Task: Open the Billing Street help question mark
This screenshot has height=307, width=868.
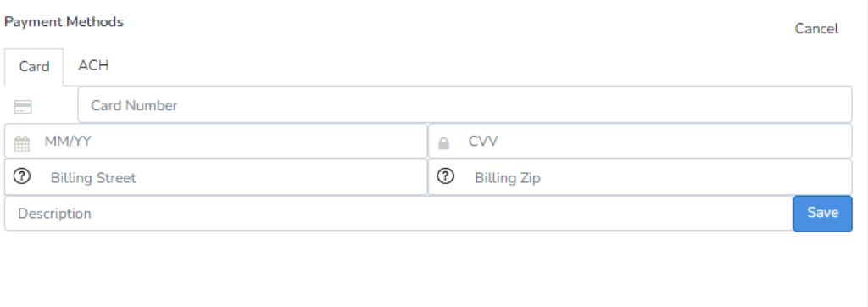Action: point(21,176)
